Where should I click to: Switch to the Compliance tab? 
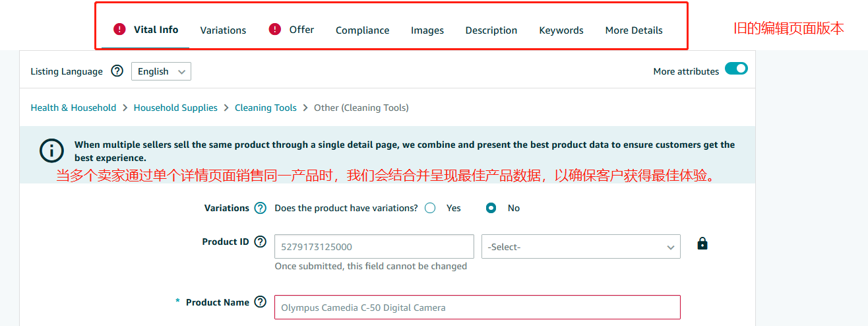[x=362, y=30]
